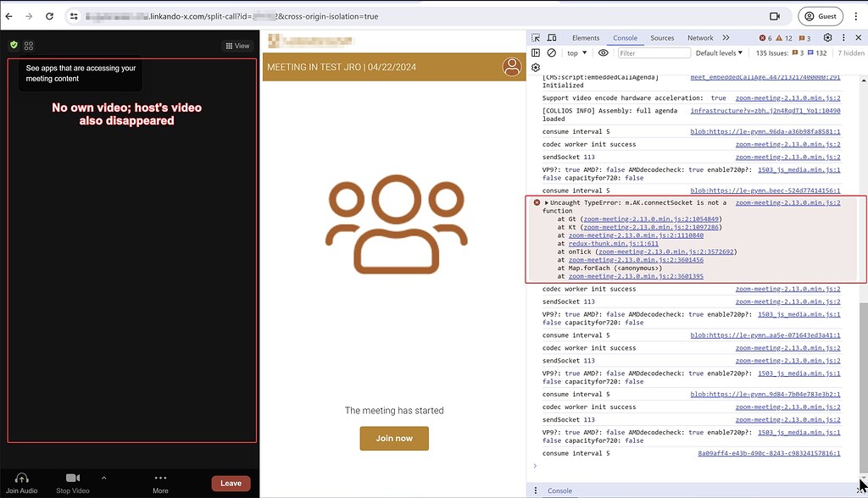Click inside the console Filter input field

[x=653, y=53]
